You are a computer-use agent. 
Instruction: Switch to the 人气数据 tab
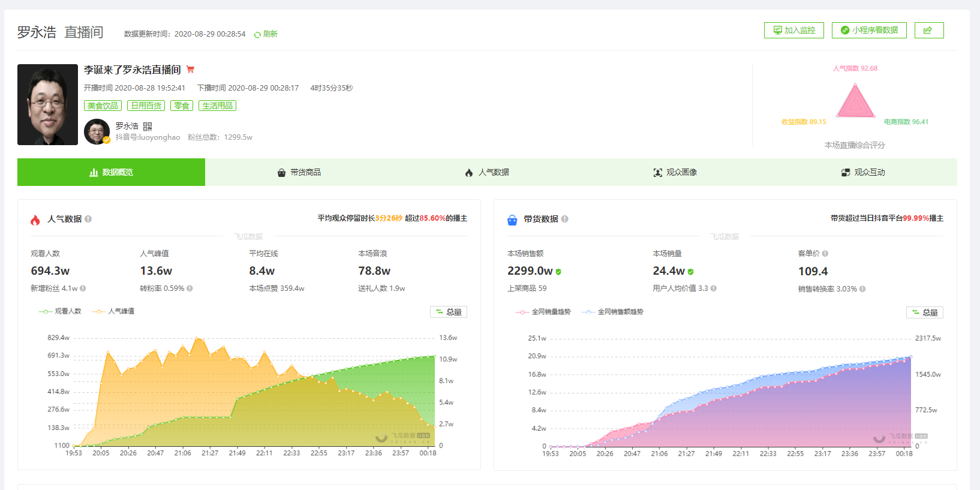(487, 172)
